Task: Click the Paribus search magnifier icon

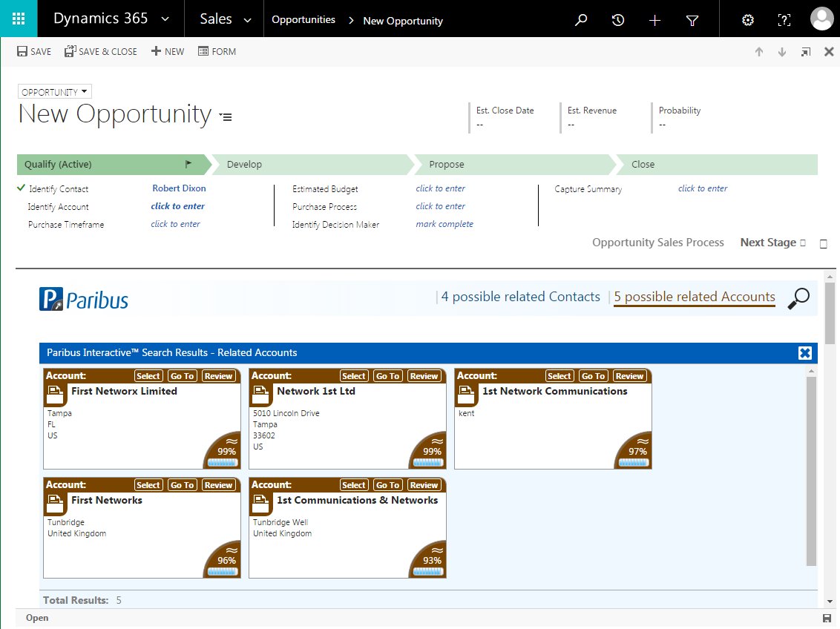Action: (798, 298)
